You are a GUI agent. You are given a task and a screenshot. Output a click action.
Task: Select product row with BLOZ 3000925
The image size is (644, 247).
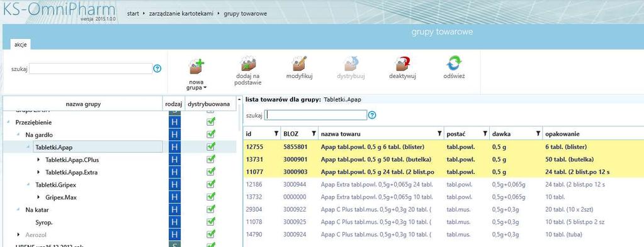444,222
